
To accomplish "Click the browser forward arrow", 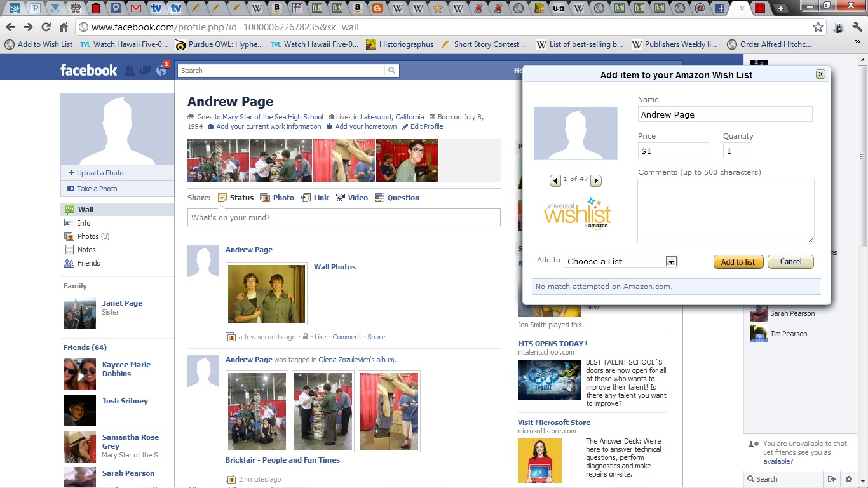I will 28,27.
